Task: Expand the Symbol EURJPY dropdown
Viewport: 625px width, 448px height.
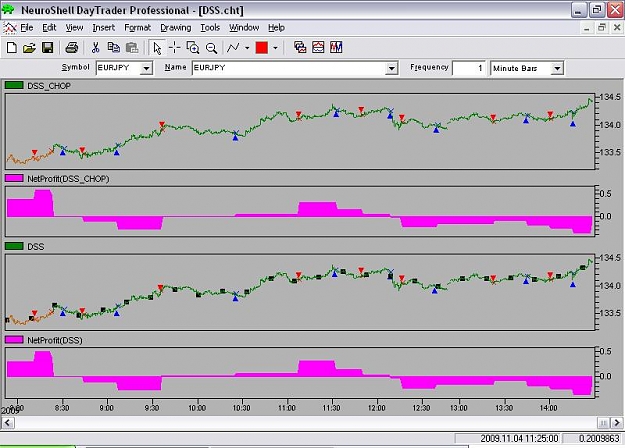Action: 146,68
